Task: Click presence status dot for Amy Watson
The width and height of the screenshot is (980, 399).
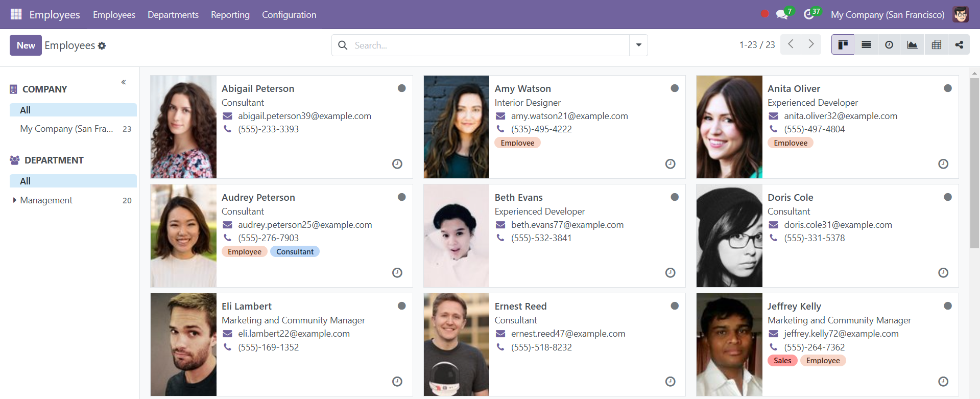Action: [x=675, y=88]
